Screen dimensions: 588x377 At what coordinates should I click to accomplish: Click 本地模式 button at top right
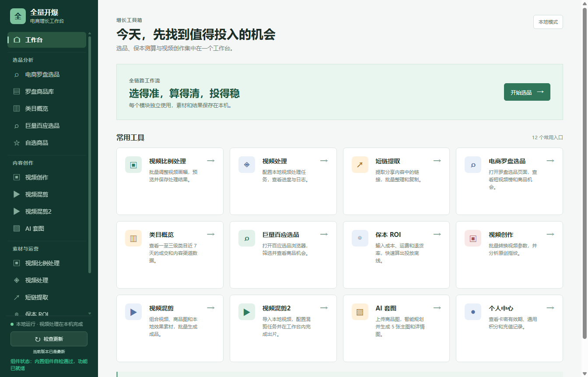click(x=548, y=22)
